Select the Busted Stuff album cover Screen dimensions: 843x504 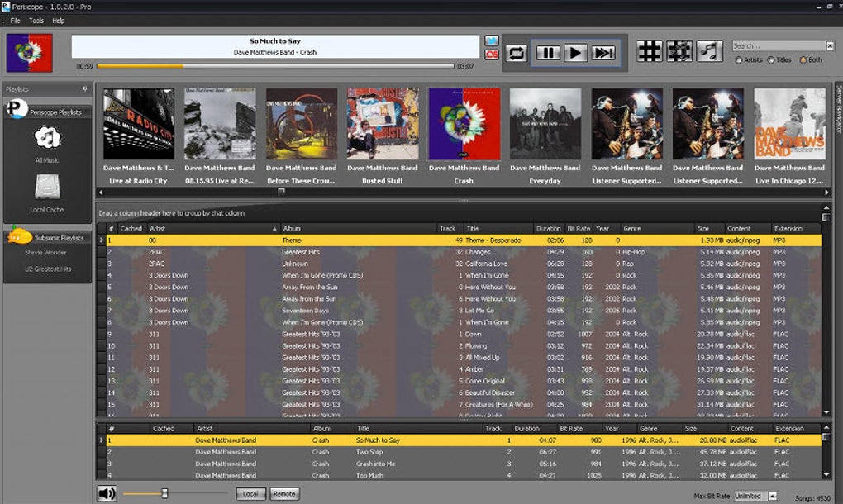(383, 124)
